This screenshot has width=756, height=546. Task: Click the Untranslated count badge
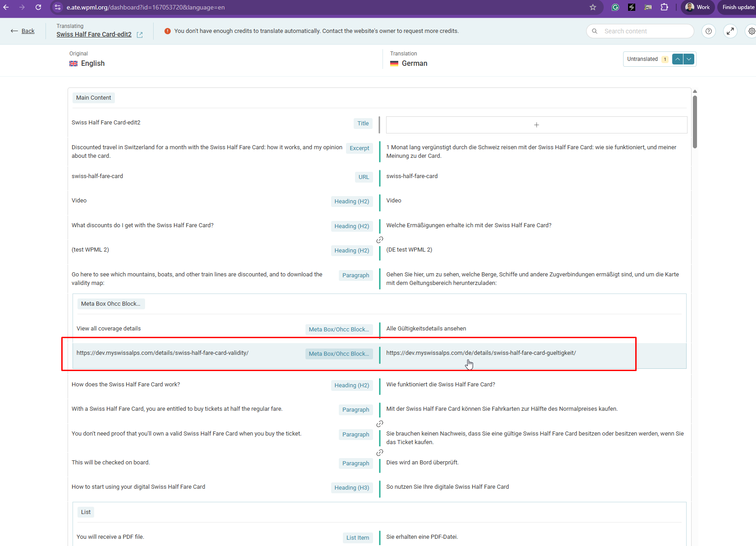(665, 59)
